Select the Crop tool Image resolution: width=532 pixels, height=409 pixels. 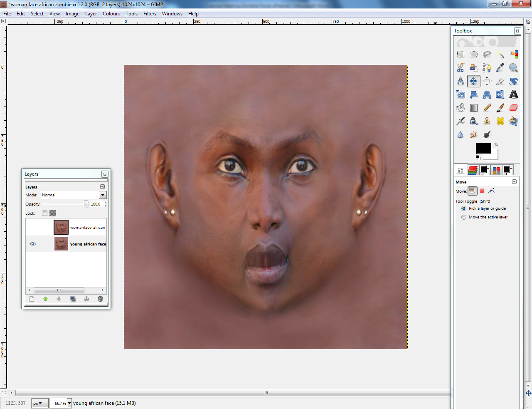click(x=500, y=81)
